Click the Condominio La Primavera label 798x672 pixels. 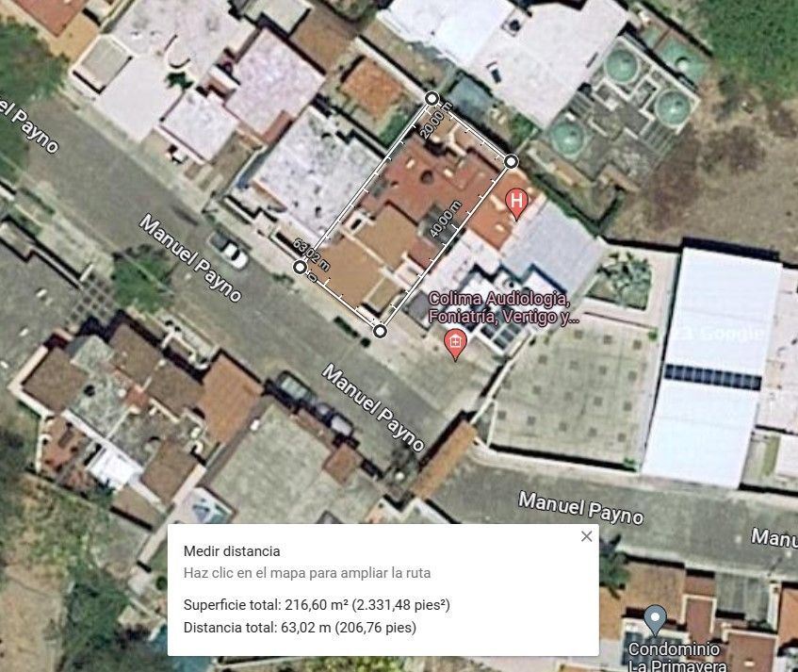coord(676,657)
